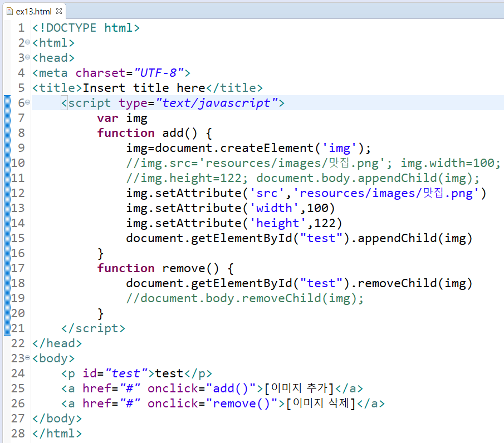504x443 pixels.
Task: Click the setAttribute 'height',122 line
Action: click(234, 223)
